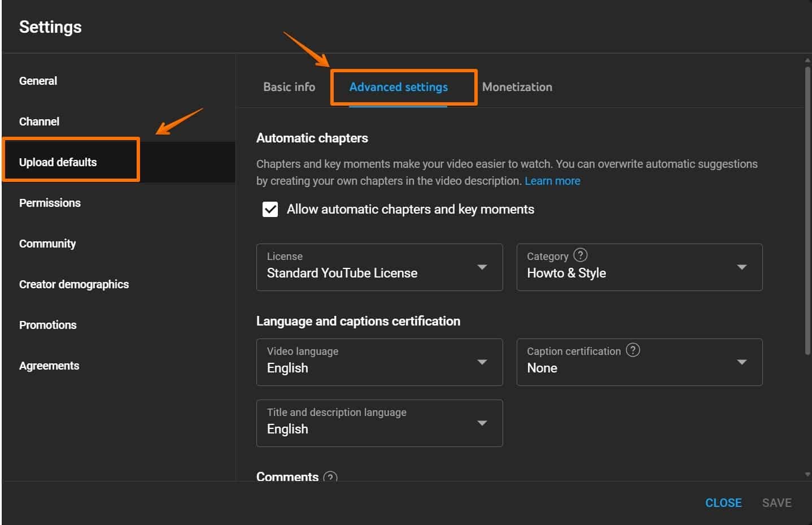The width and height of the screenshot is (812, 525).
Task: Open the Category help question mark icon
Action: [x=580, y=255]
